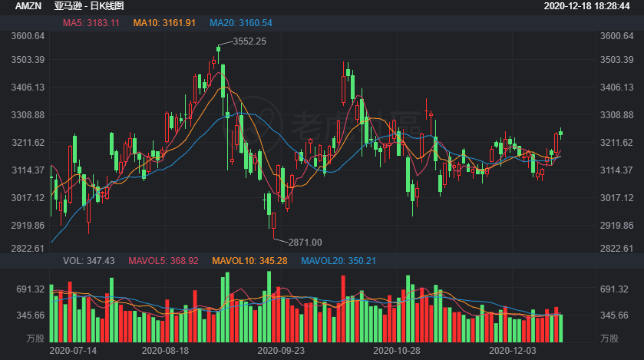The width and height of the screenshot is (644, 360).
Task: Click the left axis value 3600.64
Action: pyautogui.click(x=28, y=36)
